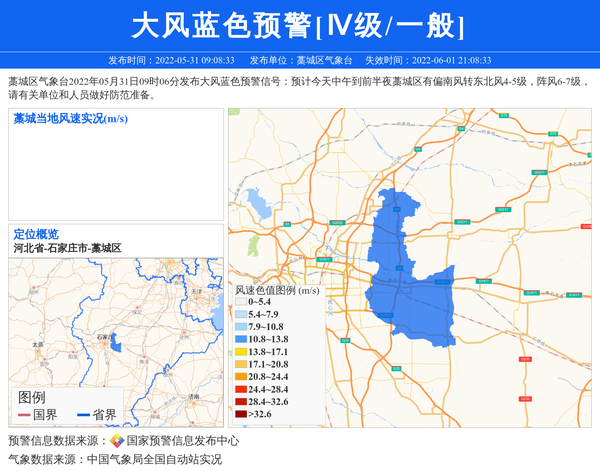
Task: Click the 10.8~13.8 blue legend swatch
Action: [240, 339]
